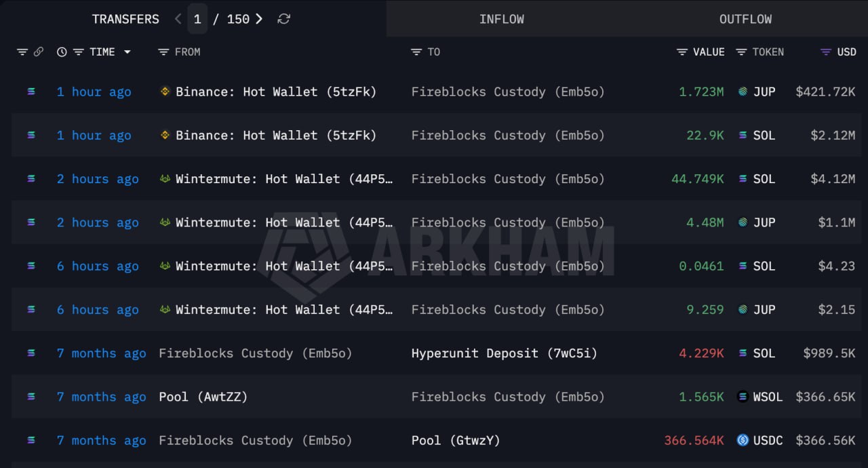The height and width of the screenshot is (468, 868).
Task: Click the USD amount $421.72K
Action: click(x=825, y=92)
